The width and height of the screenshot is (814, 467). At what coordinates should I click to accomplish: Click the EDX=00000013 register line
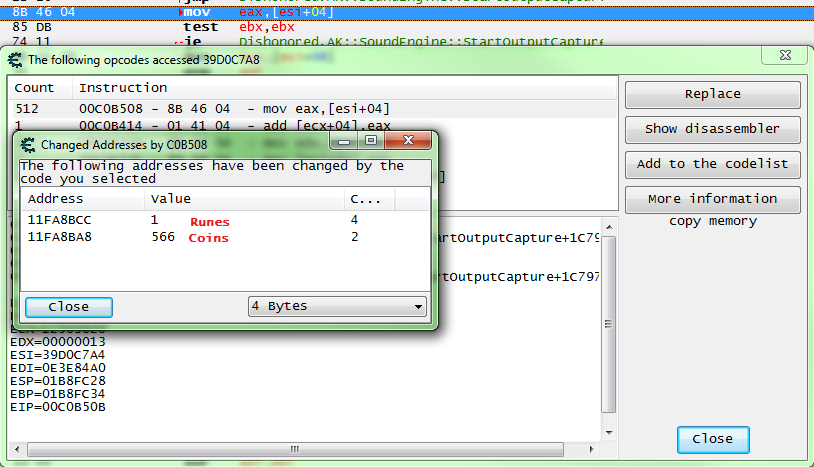tap(58, 342)
